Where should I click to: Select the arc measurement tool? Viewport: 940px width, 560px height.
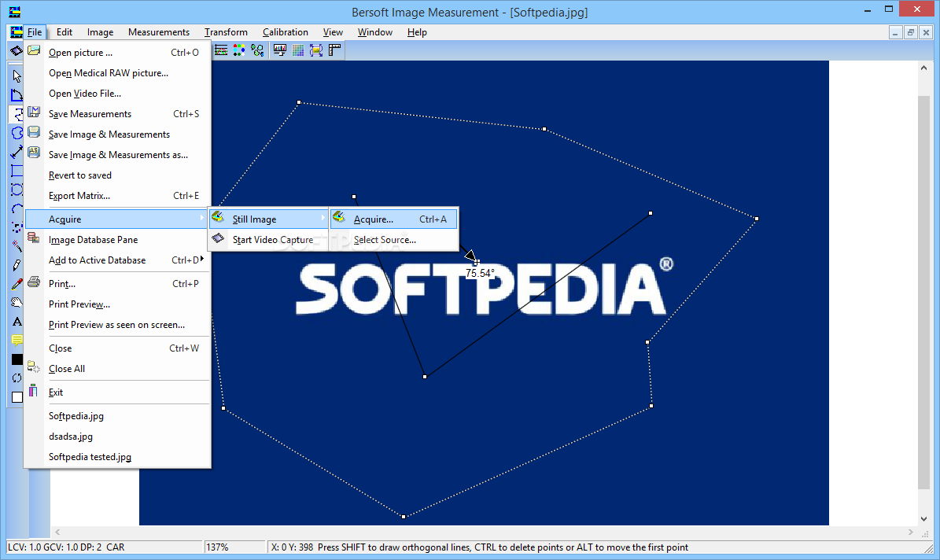click(x=17, y=208)
